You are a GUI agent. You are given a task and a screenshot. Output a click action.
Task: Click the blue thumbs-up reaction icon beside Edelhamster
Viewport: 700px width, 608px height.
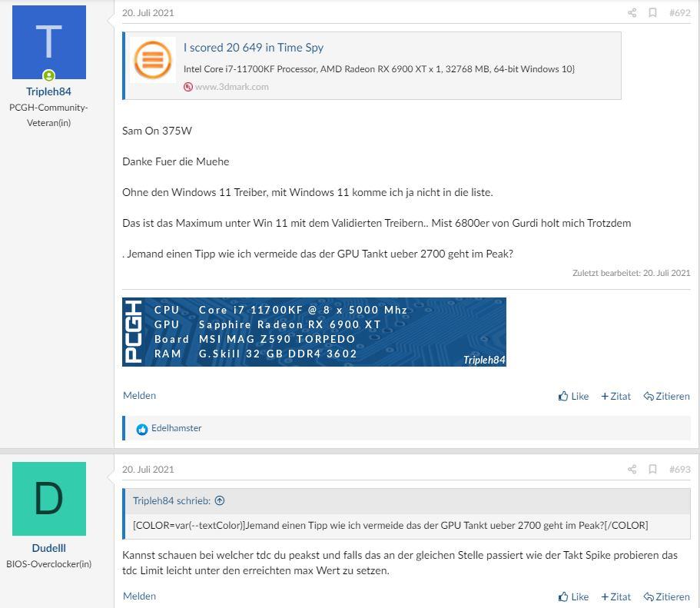tap(142, 430)
